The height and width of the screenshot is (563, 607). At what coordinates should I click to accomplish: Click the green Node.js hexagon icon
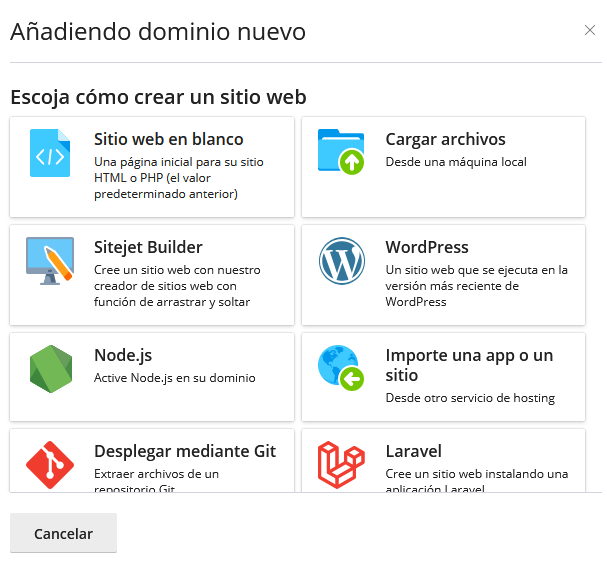(x=50, y=369)
